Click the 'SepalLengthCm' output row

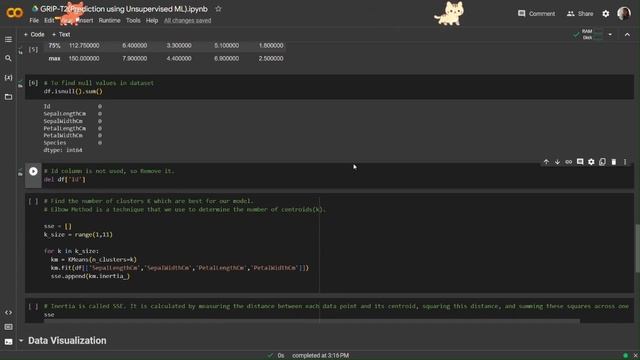[73, 114]
